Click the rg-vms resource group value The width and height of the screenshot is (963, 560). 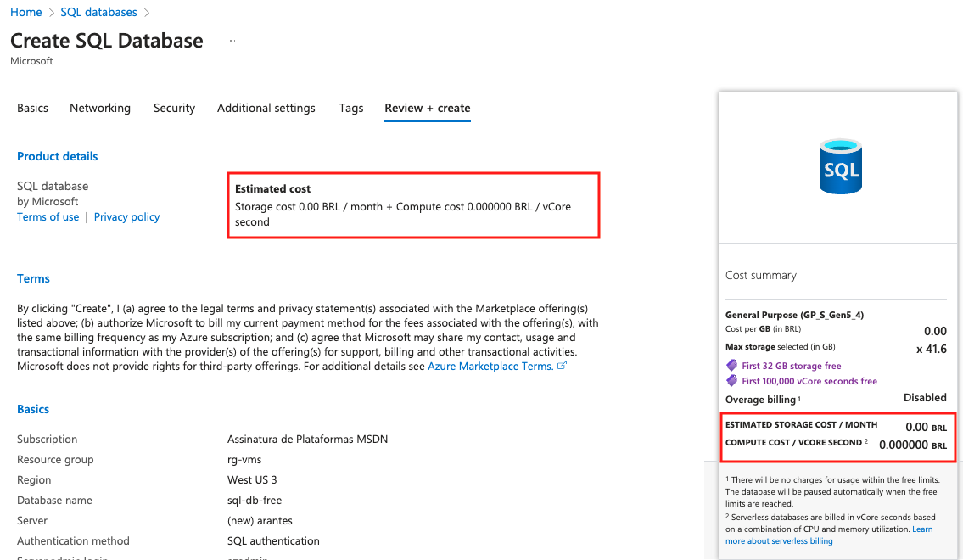click(244, 459)
